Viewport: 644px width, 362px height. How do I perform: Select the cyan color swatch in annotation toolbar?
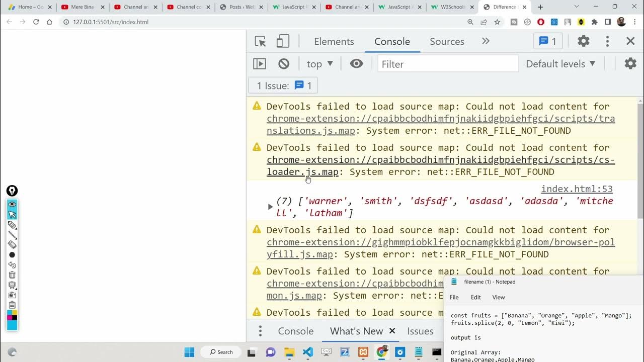[x=12, y=325]
